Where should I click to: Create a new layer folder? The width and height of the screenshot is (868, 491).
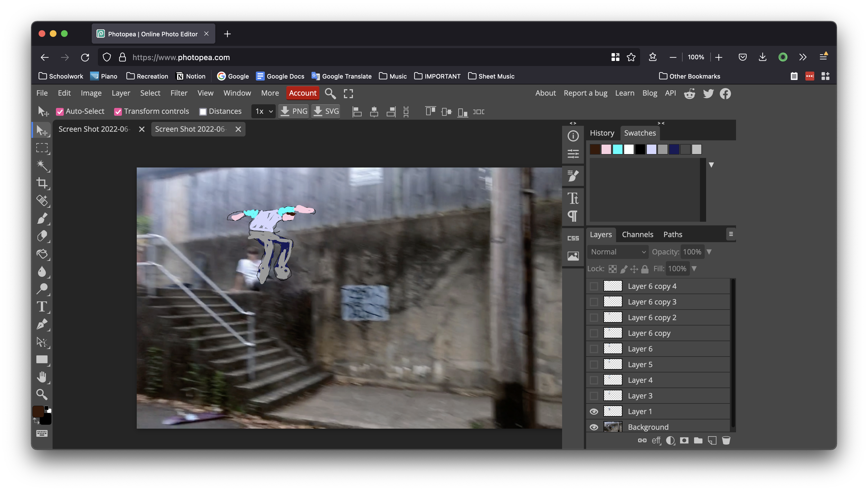coord(698,440)
